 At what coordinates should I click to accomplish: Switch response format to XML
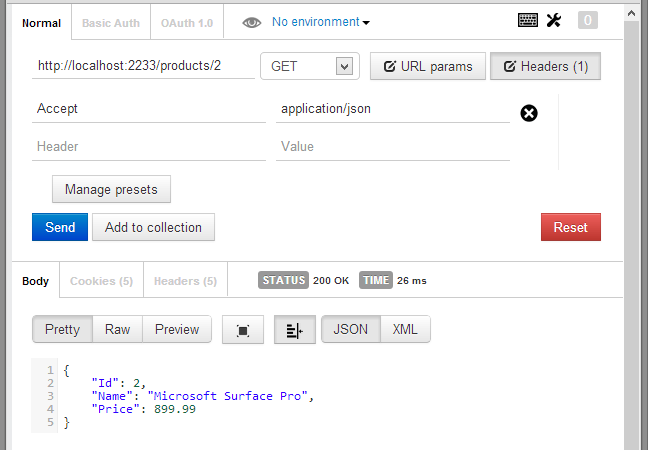click(x=405, y=329)
